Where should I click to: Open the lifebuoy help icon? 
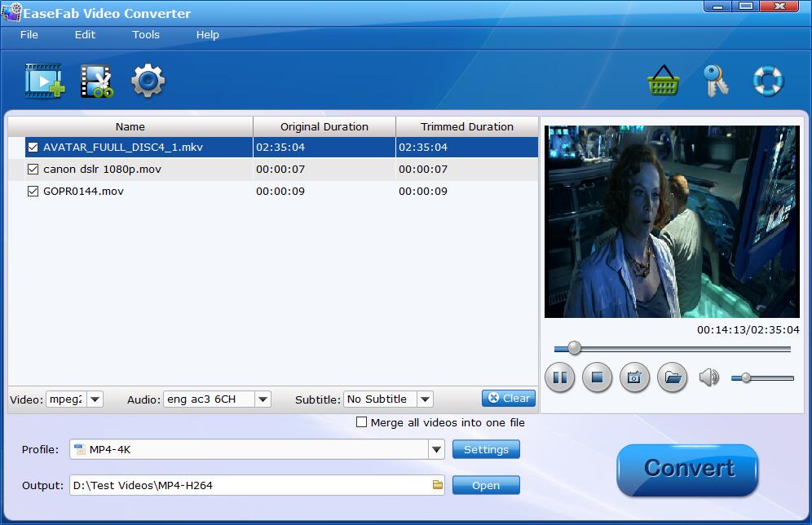(768, 81)
